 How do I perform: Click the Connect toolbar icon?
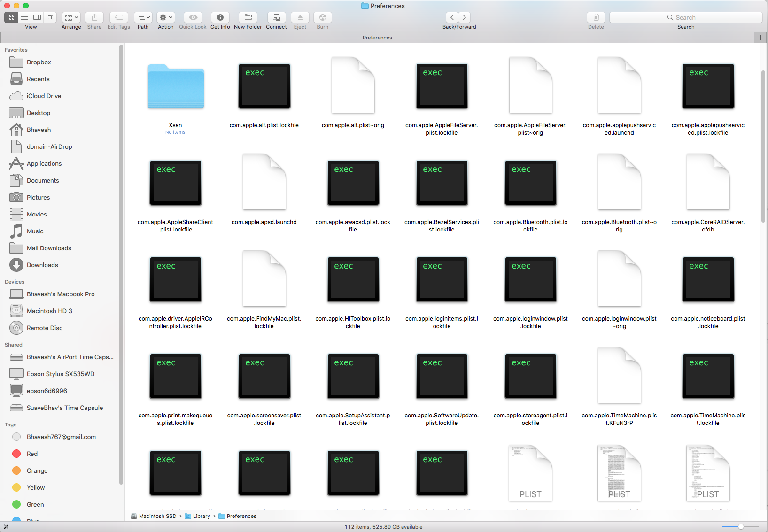pyautogui.click(x=277, y=17)
